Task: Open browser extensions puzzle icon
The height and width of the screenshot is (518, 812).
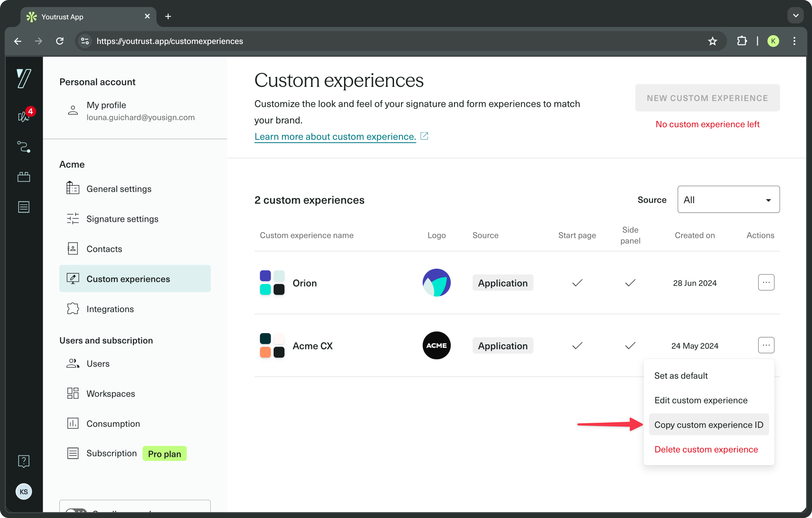Action: pyautogui.click(x=742, y=41)
